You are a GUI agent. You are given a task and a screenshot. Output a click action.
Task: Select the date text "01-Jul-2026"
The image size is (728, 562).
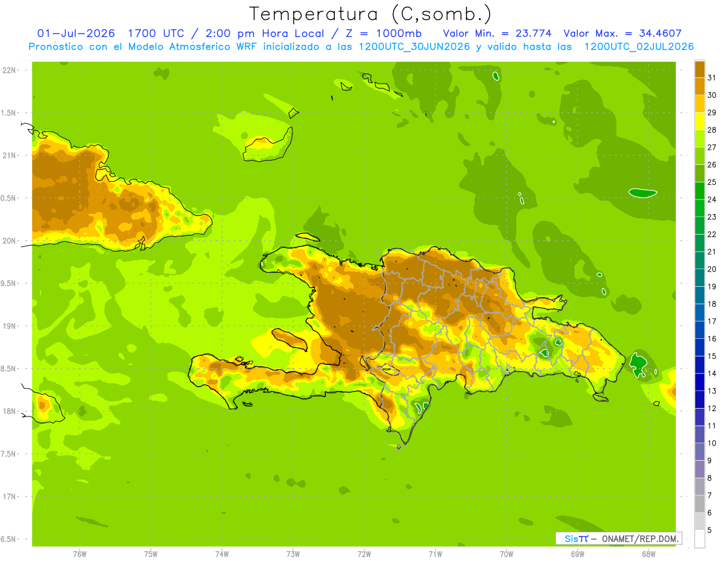(x=77, y=33)
